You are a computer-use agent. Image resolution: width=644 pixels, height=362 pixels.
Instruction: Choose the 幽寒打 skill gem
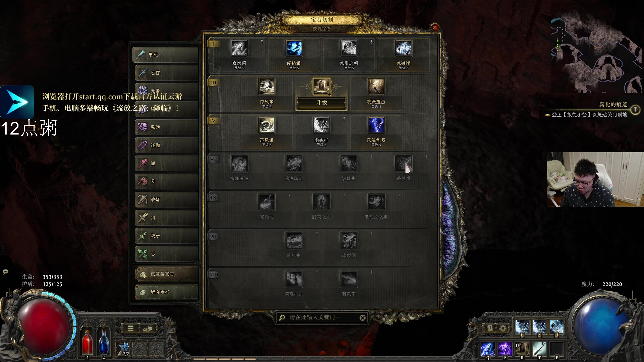pyautogui.click(x=321, y=125)
